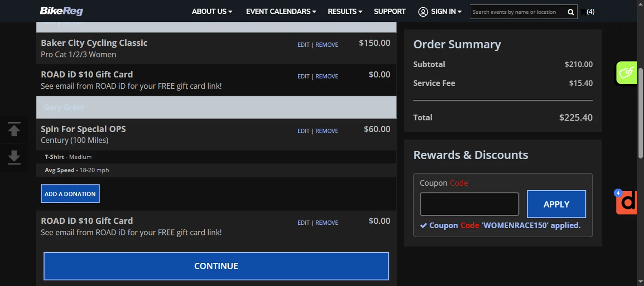Click the $60.00 price
This screenshot has width=644, height=286.
coord(377,129)
